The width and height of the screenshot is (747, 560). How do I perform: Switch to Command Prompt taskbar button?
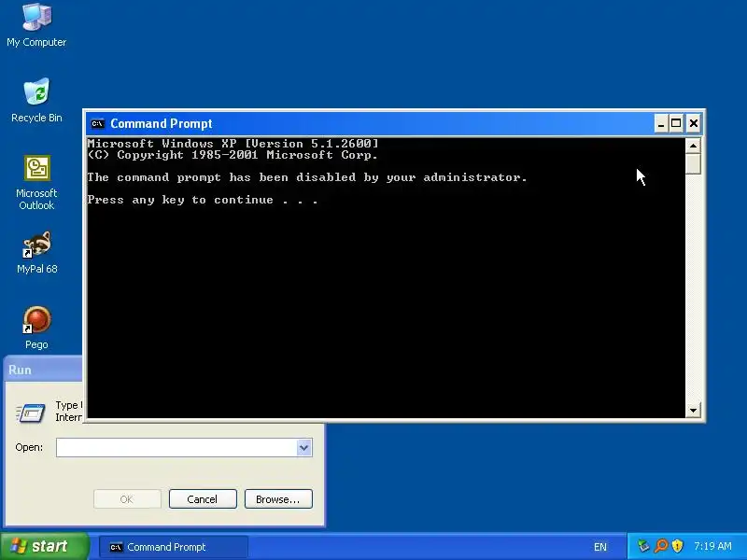point(174,547)
